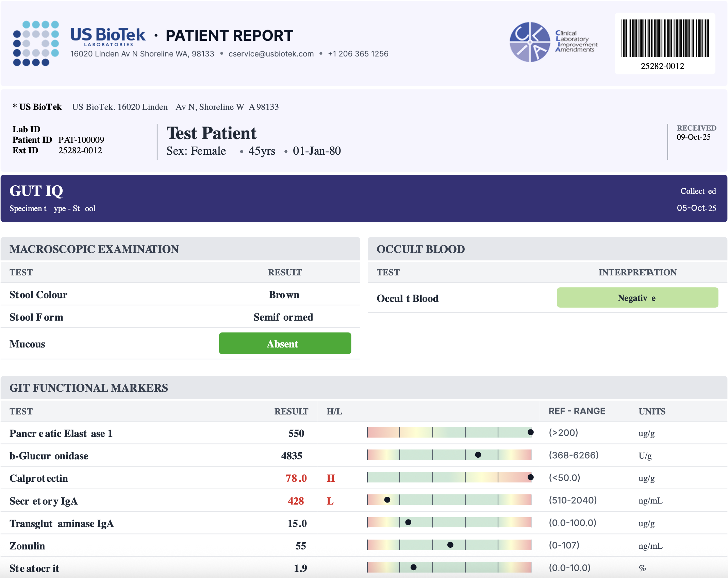Click the reference range (510-2040)
Screen dimensions: 728x578
pos(573,500)
